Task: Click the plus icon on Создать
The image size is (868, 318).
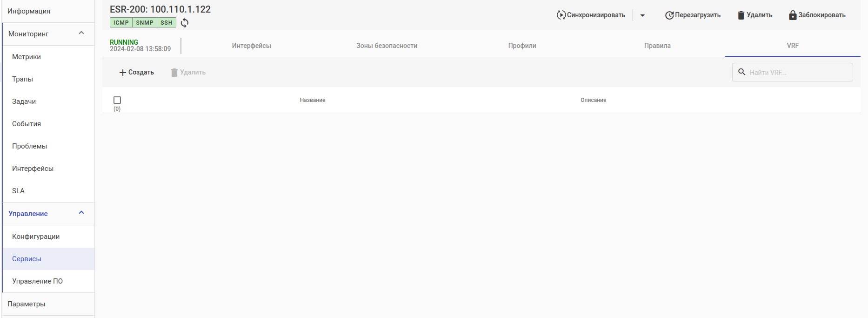Action: pos(123,72)
